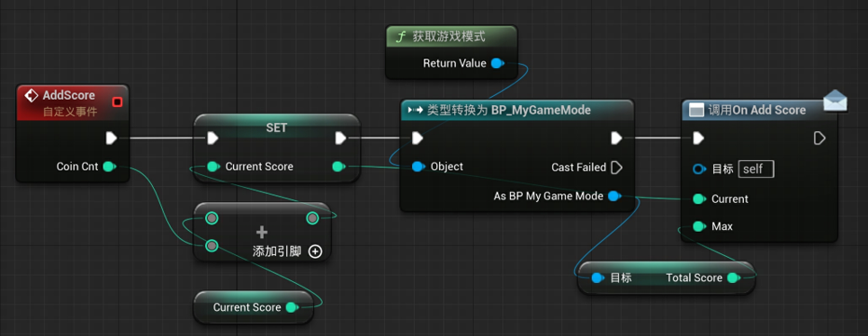
Task: Select the SET node header
Action: tap(277, 128)
